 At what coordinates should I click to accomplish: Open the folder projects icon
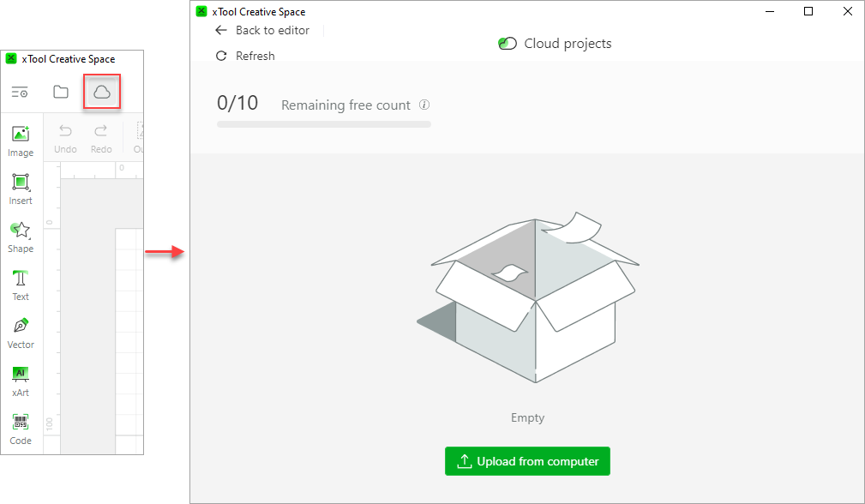[x=61, y=92]
